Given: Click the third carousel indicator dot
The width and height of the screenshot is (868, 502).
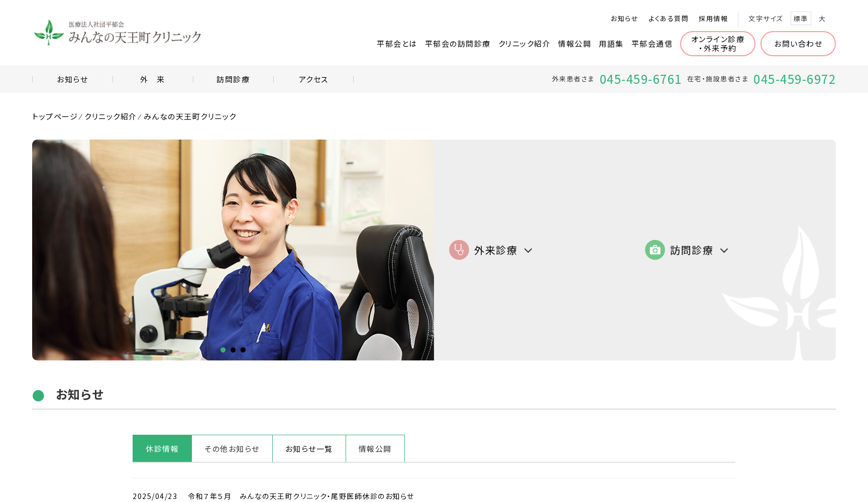Looking at the screenshot, I should (244, 350).
